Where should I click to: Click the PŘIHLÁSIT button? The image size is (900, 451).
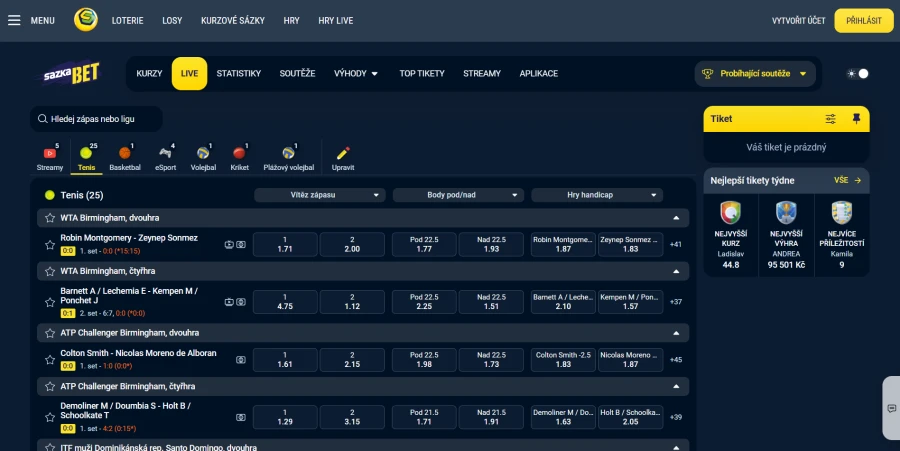coord(864,21)
